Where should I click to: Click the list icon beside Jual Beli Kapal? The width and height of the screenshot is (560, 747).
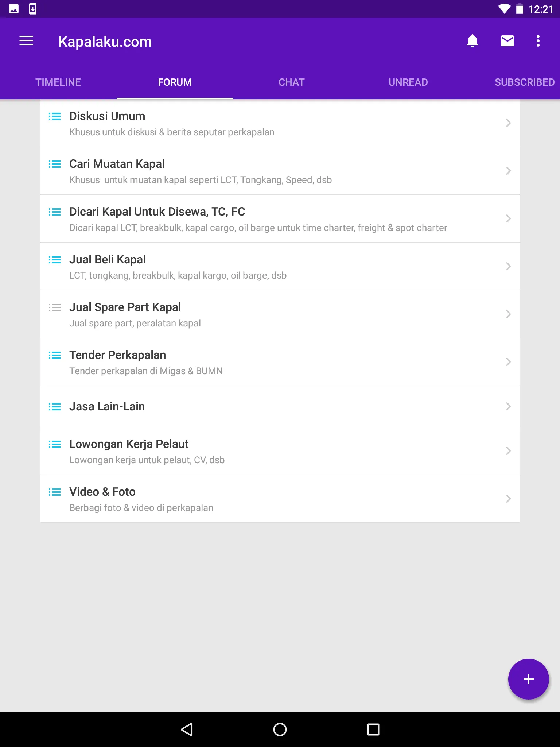click(x=55, y=260)
